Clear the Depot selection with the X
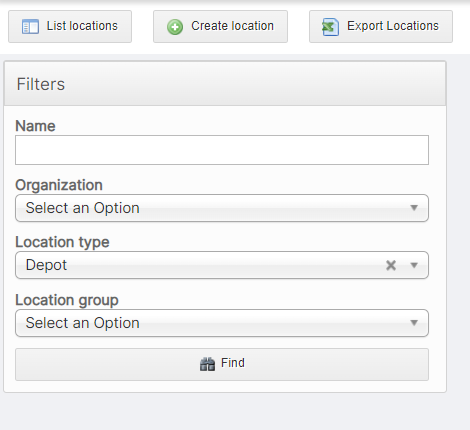The width and height of the screenshot is (470, 430). coord(391,265)
